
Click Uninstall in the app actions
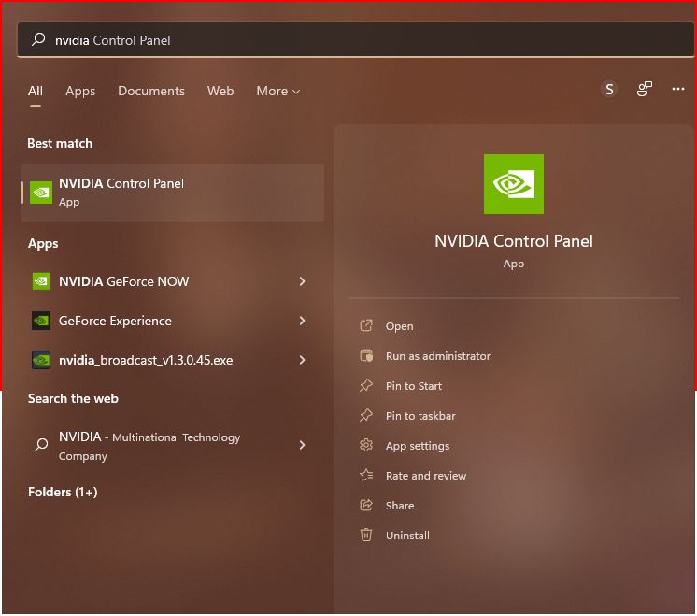[x=407, y=536]
